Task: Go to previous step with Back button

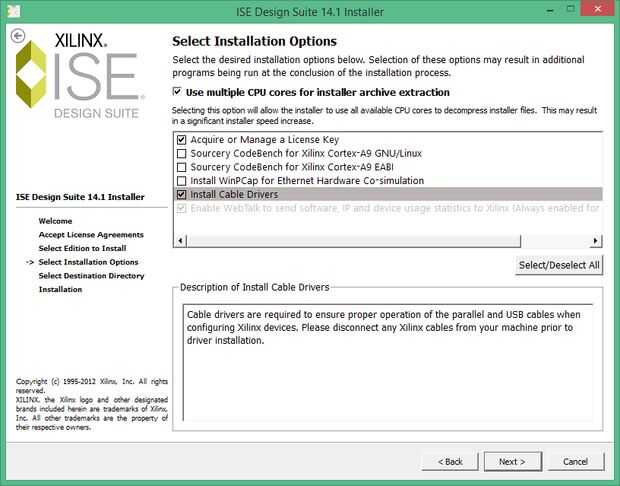Action: (x=450, y=461)
